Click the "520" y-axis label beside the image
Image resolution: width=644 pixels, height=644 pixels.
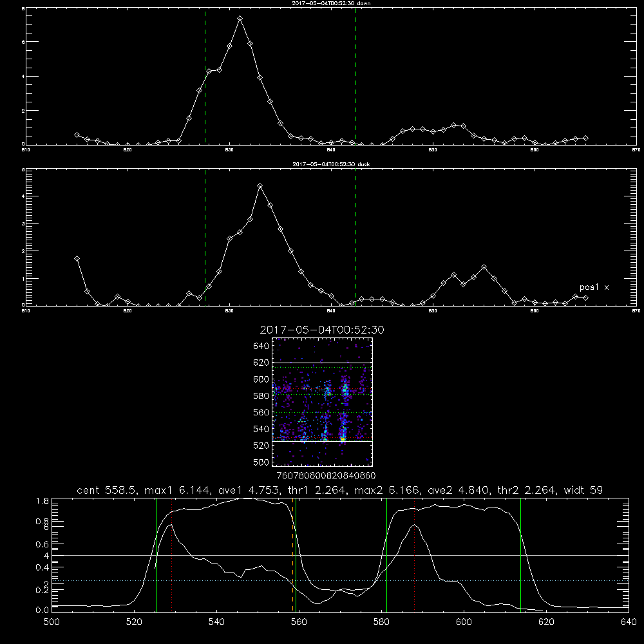click(x=261, y=446)
